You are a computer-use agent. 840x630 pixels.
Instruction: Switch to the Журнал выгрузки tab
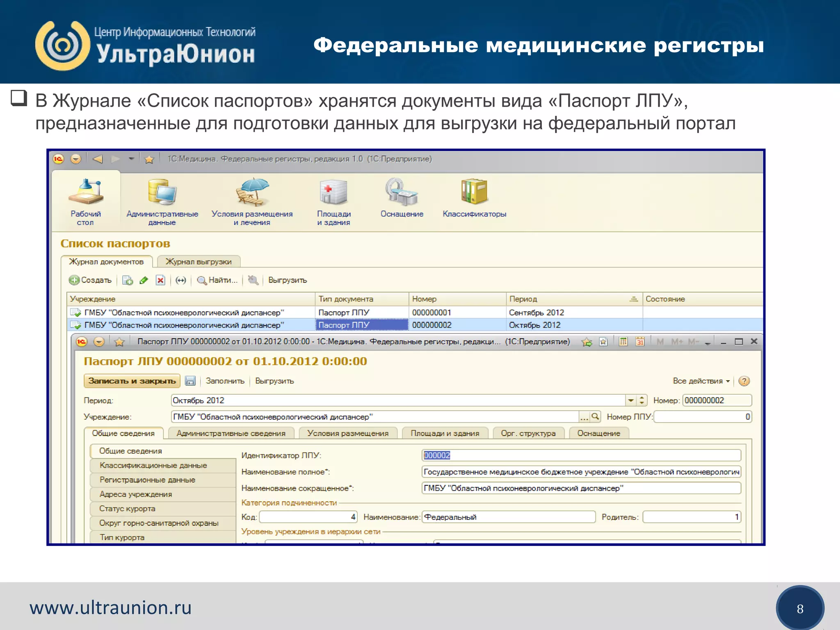point(199,262)
